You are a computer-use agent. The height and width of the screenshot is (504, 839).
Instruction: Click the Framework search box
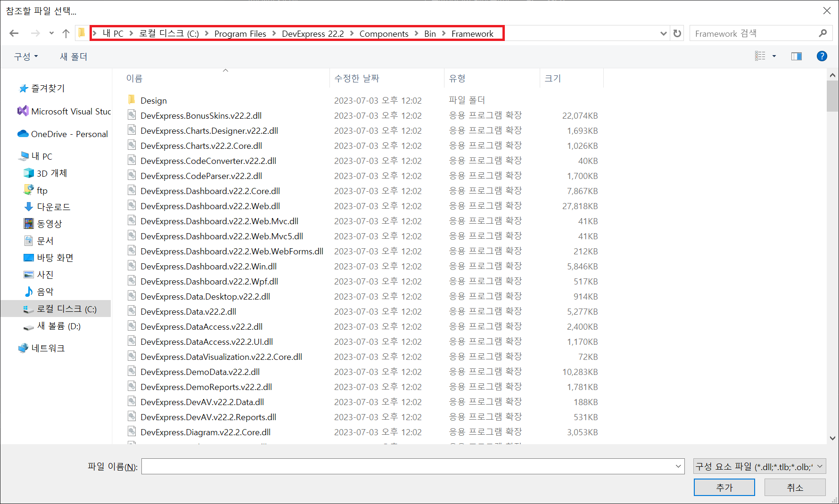click(x=754, y=33)
